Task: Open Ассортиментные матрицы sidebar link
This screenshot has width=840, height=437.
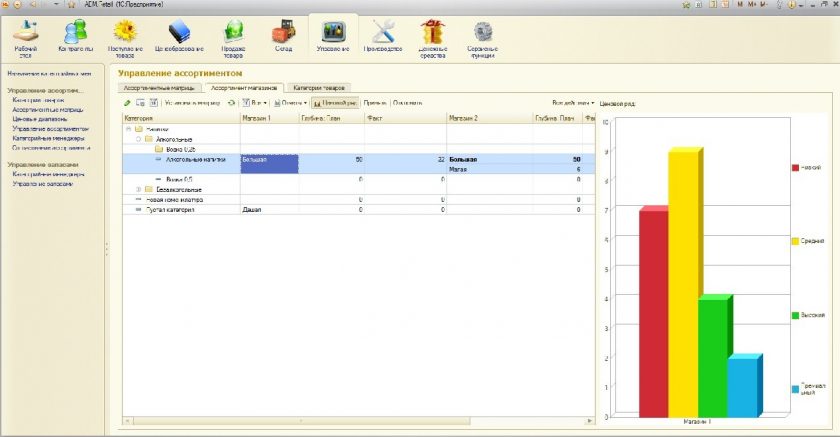Action: pos(48,110)
